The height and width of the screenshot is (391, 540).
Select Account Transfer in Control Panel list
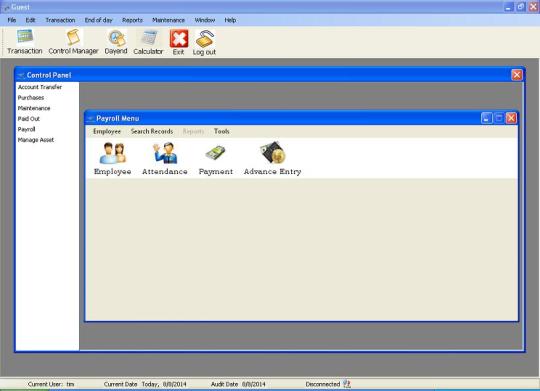40,87
